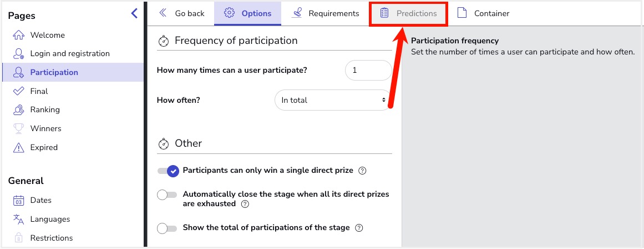Screen dimensions: 644x249
Task: Click the Expired warning triangle icon
Action: point(18,147)
